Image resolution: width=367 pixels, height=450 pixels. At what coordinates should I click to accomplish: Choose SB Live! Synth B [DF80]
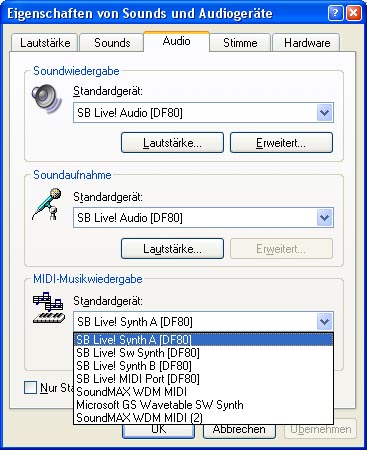pyautogui.click(x=203, y=366)
